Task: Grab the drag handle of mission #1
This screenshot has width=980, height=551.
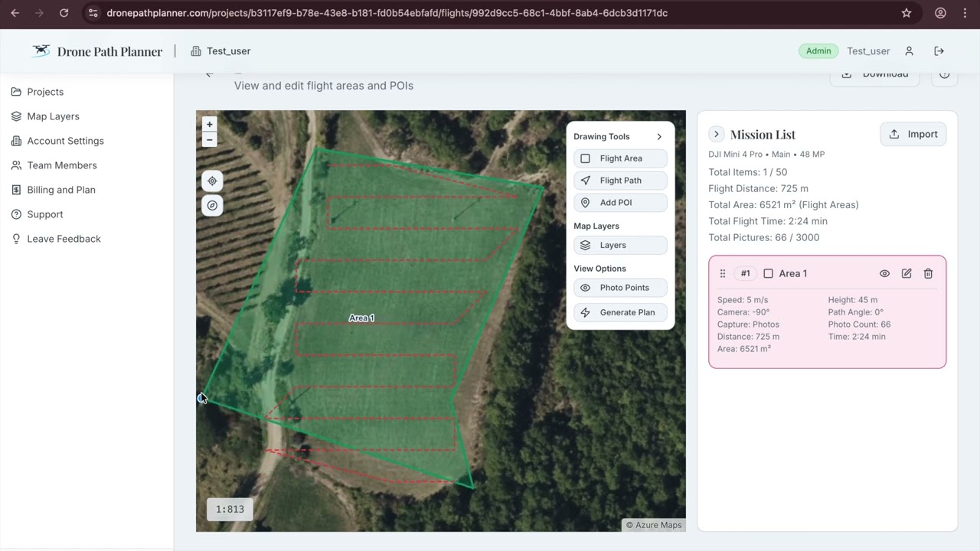Action: 722,273
